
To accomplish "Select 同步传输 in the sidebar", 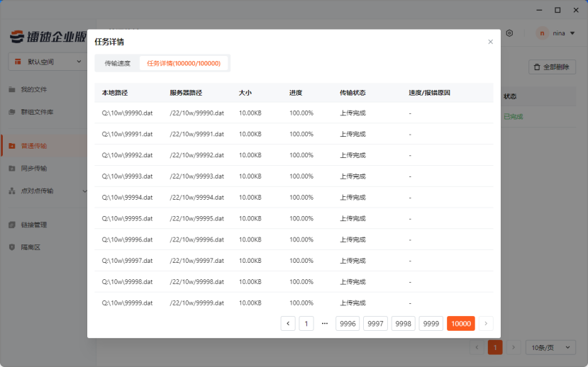I will [x=33, y=168].
